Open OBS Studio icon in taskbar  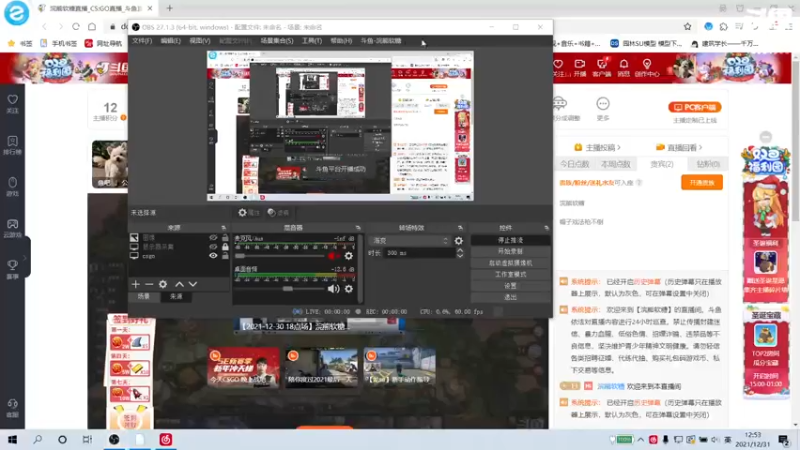(x=114, y=439)
